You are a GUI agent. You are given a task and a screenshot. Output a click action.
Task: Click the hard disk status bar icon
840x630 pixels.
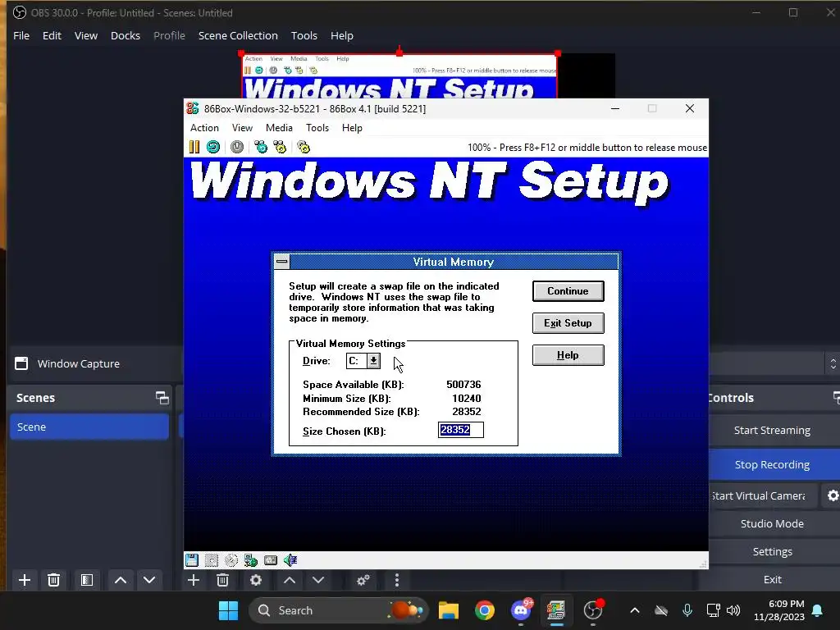pos(212,560)
